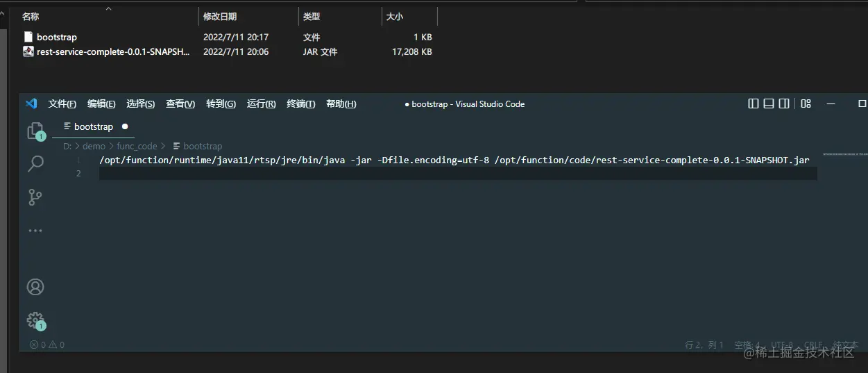
Task: Open the Manage gear icon
Action: tap(35, 320)
